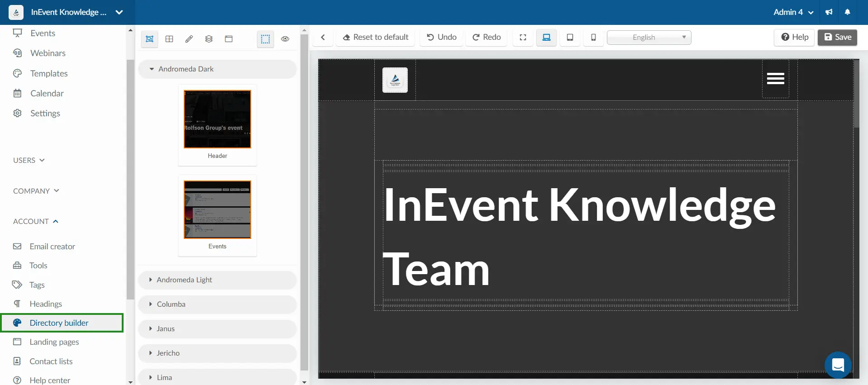Screen dimensions: 868x385
Task: Switch to desktop device view
Action: tap(547, 37)
